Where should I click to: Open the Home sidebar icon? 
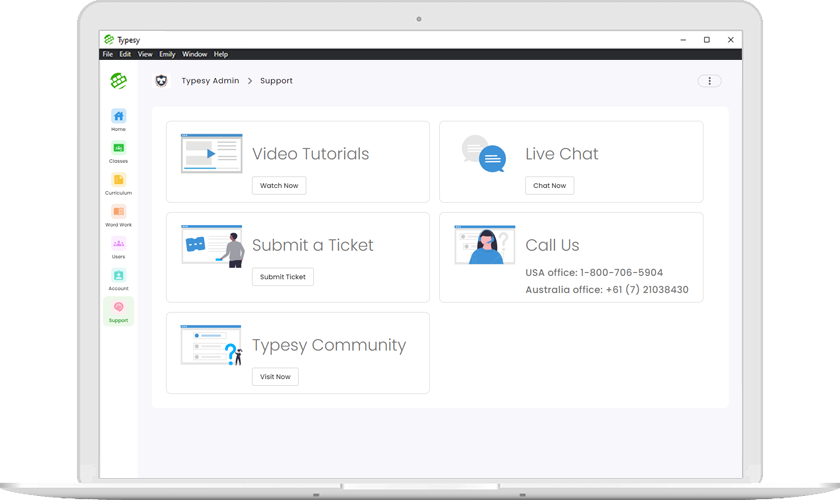point(118,116)
